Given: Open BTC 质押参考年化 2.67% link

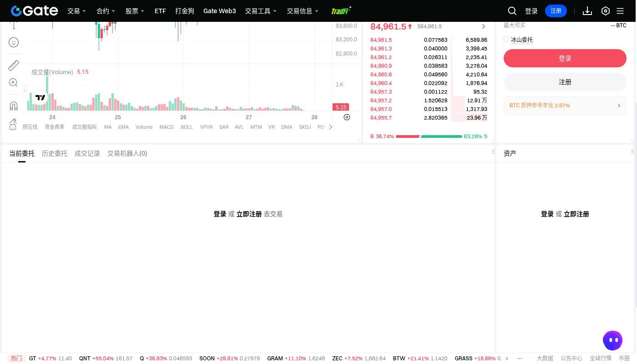Looking at the screenshot, I should tap(565, 105).
